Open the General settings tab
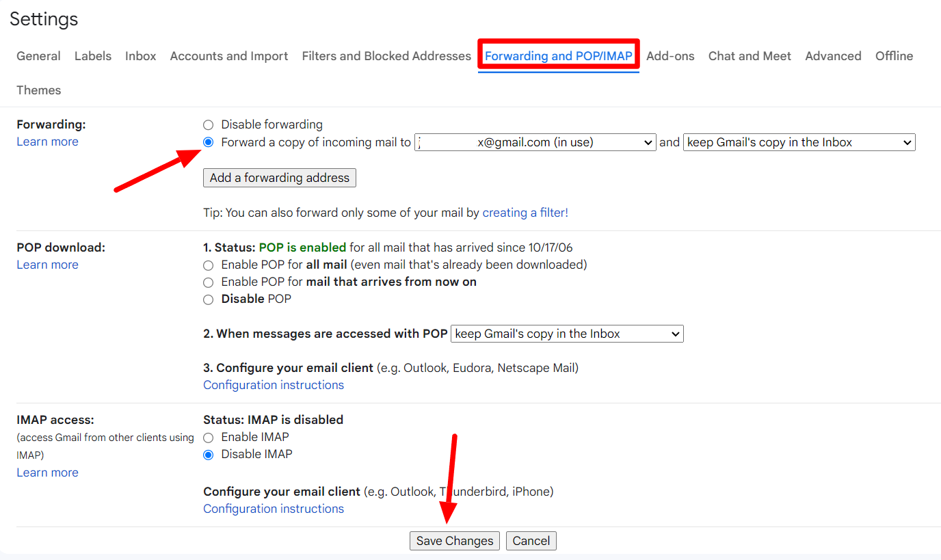The width and height of the screenshot is (941, 560). [x=38, y=56]
